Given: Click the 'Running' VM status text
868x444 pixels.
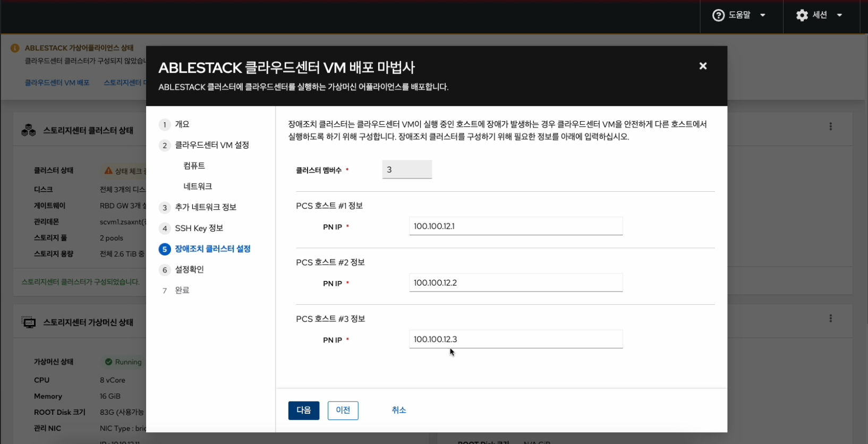Looking at the screenshot, I should coord(129,362).
